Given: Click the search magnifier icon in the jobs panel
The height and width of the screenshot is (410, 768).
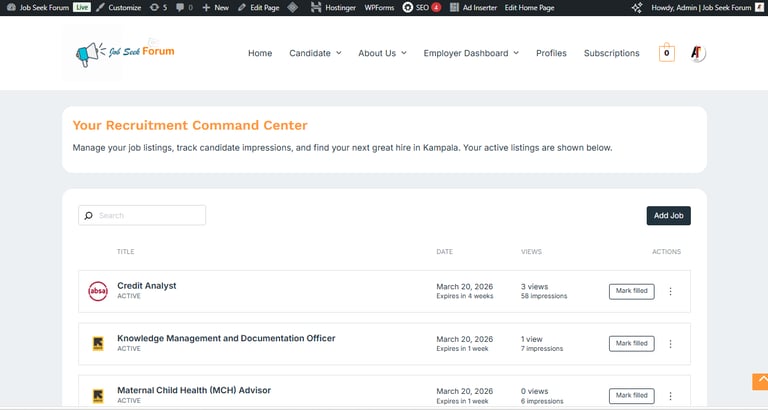Looking at the screenshot, I should pyautogui.click(x=89, y=216).
